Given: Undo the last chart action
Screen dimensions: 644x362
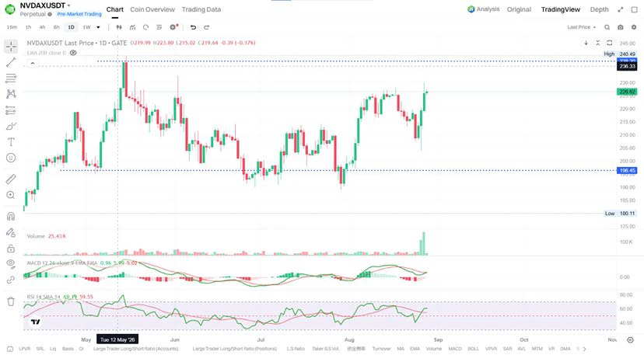Looking at the screenshot, I should tap(193, 27).
